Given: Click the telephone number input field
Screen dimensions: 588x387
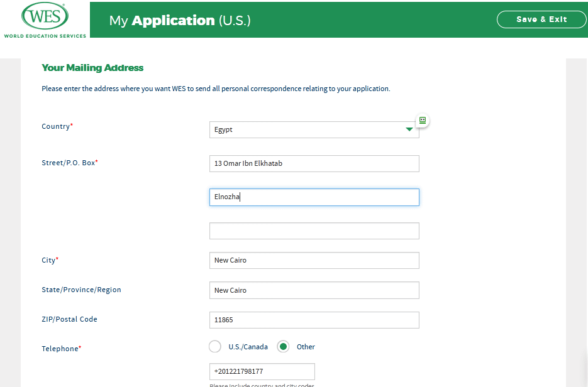Looking at the screenshot, I should 262,371.
